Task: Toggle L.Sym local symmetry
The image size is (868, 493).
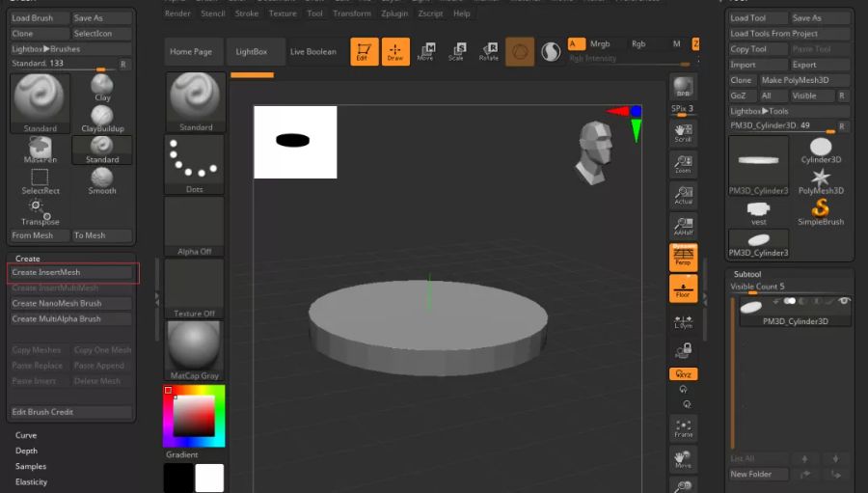Action: point(683,321)
